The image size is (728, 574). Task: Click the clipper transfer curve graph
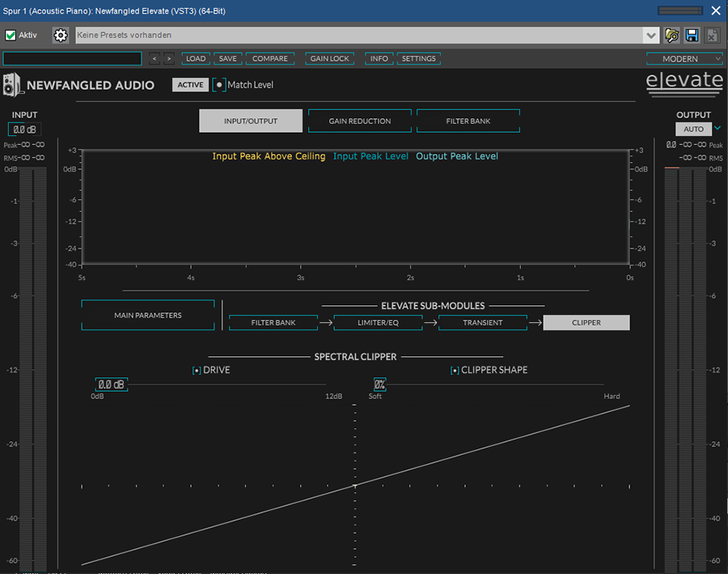point(356,486)
